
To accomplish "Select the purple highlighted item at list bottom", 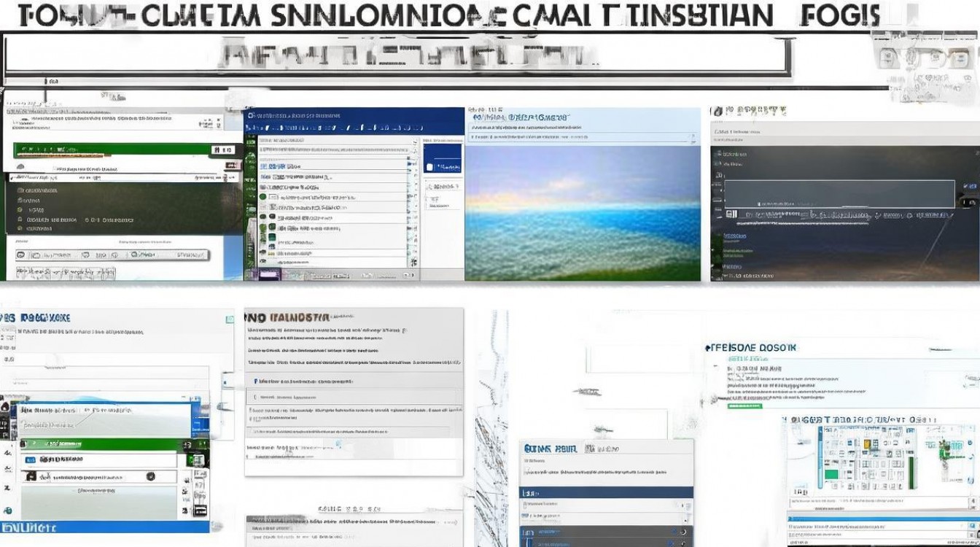I will tap(270, 274).
